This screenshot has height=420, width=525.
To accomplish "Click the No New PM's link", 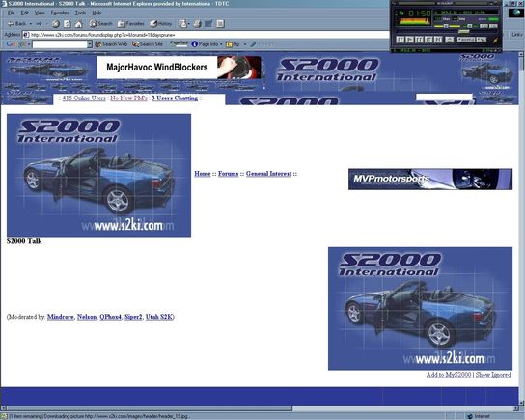I will pos(129,98).
